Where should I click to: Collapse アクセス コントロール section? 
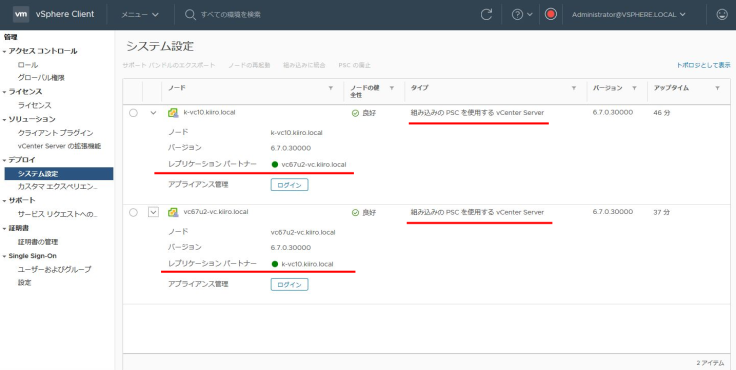coord(5,52)
